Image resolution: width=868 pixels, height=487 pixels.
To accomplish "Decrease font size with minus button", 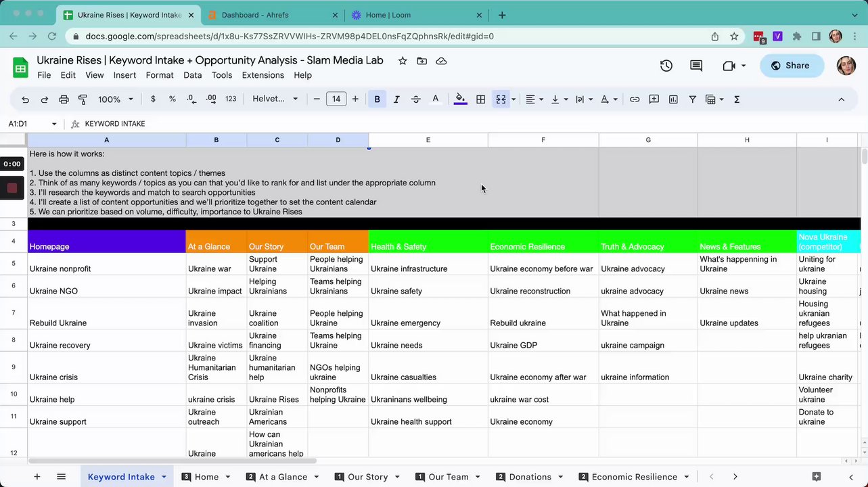I will [317, 99].
